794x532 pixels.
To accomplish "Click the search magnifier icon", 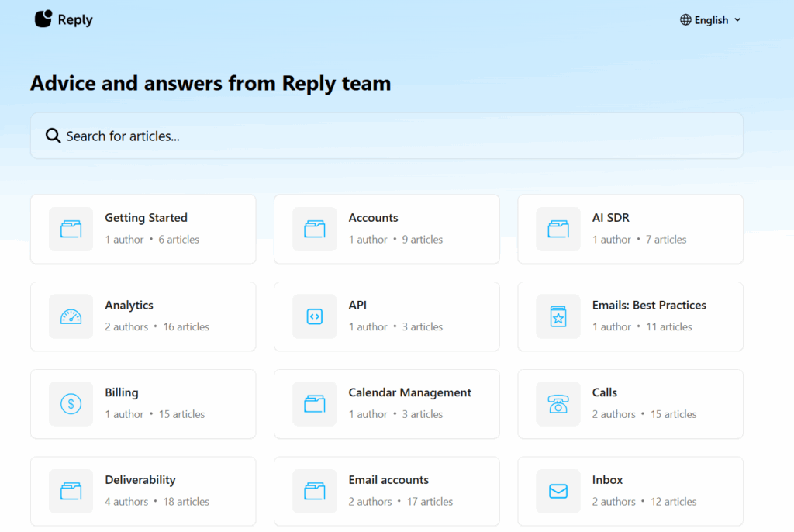I will [x=52, y=135].
